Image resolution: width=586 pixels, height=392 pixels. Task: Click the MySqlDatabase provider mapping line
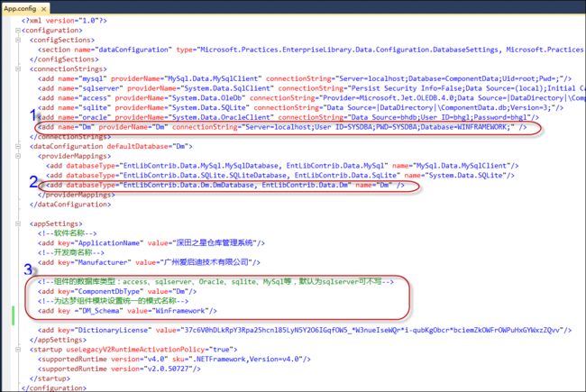282,166
